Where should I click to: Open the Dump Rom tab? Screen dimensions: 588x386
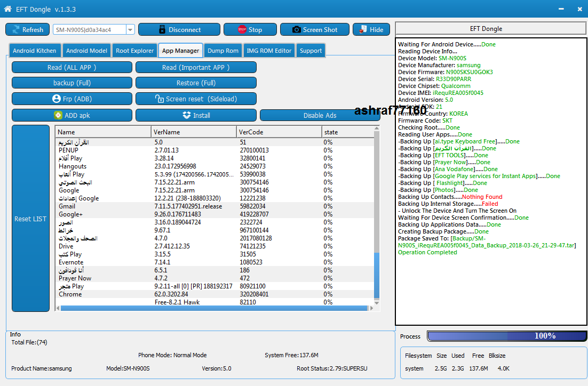[x=223, y=51]
